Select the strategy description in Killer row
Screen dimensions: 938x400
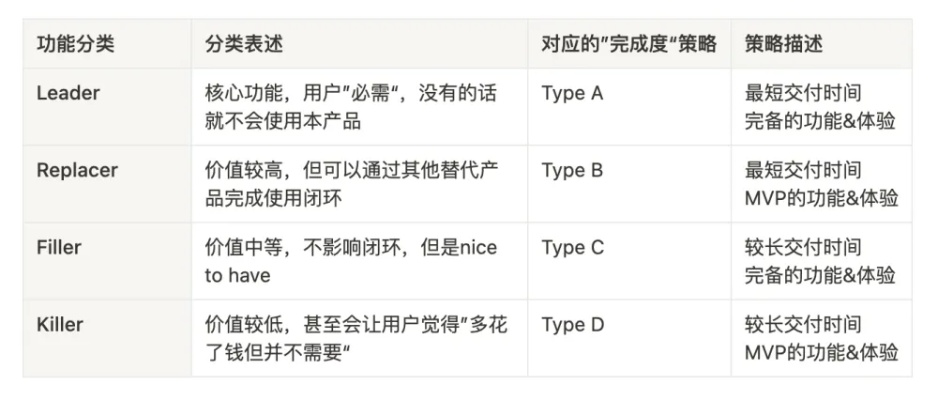click(x=820, y=338)
